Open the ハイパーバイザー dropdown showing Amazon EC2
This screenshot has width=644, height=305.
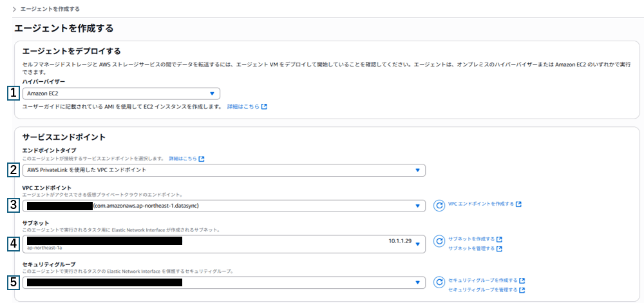tap(121, 93)
